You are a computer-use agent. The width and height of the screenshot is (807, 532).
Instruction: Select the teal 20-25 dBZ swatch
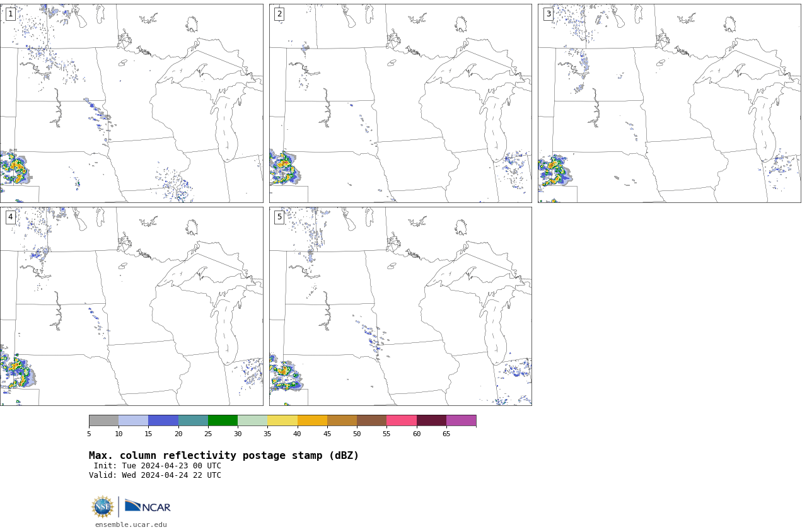point(193,420)
